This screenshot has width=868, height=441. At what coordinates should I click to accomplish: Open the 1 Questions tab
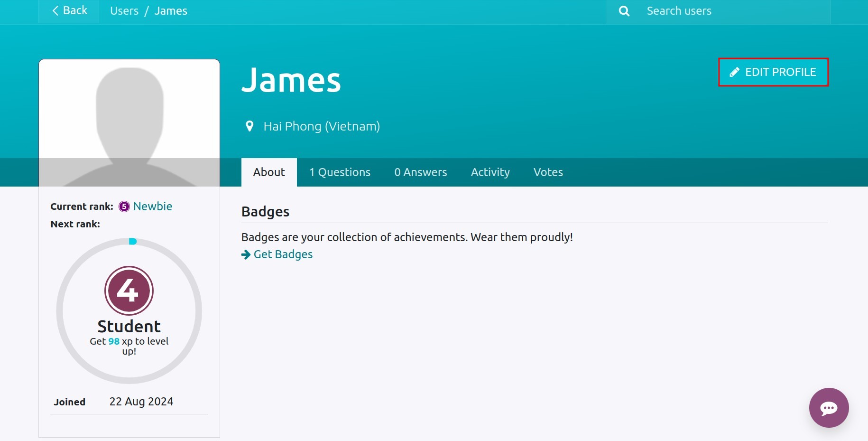[x=340, y=172]
